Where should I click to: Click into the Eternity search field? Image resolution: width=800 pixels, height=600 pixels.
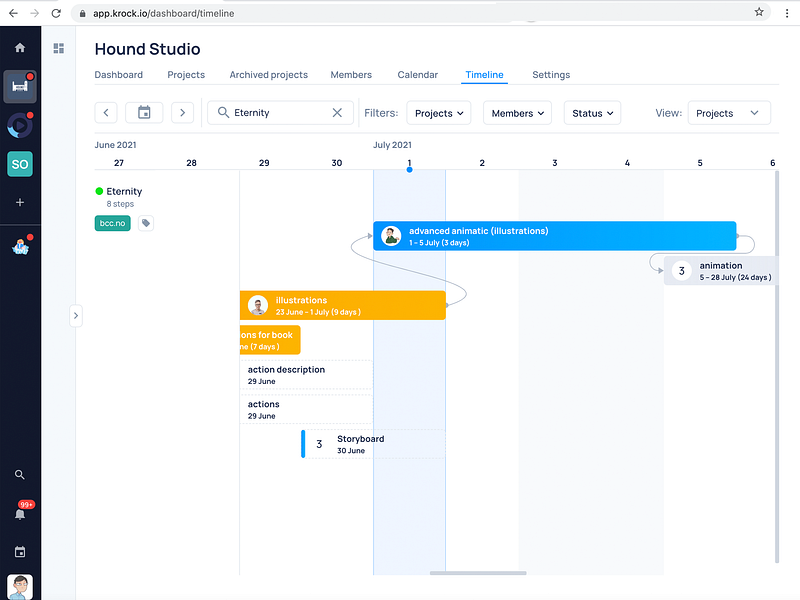pos(280,113)
